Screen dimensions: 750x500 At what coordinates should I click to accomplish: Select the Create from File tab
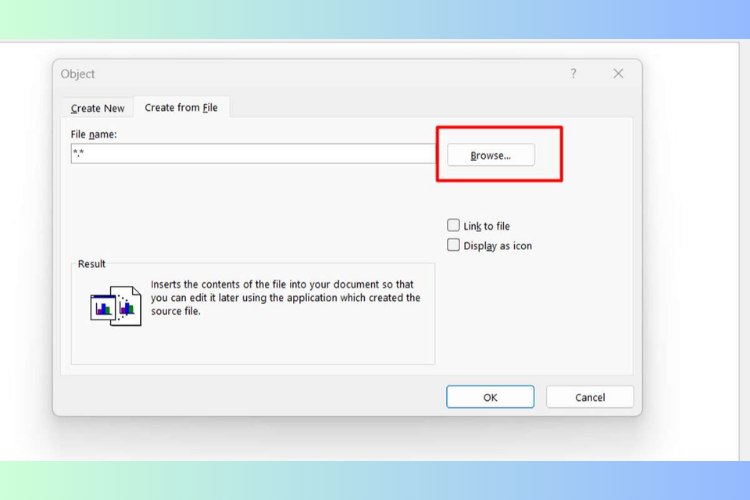[x=181, y=107]
